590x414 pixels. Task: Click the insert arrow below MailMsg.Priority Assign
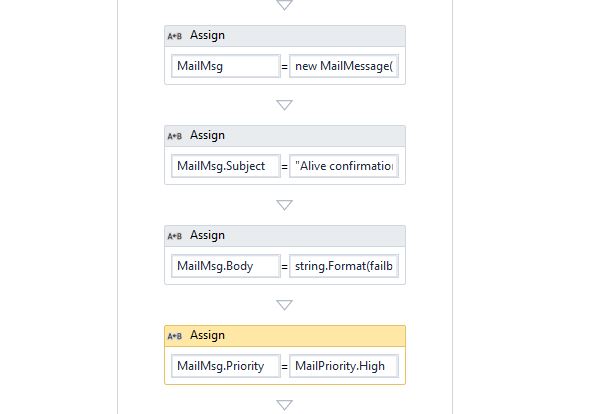[284, 405]
